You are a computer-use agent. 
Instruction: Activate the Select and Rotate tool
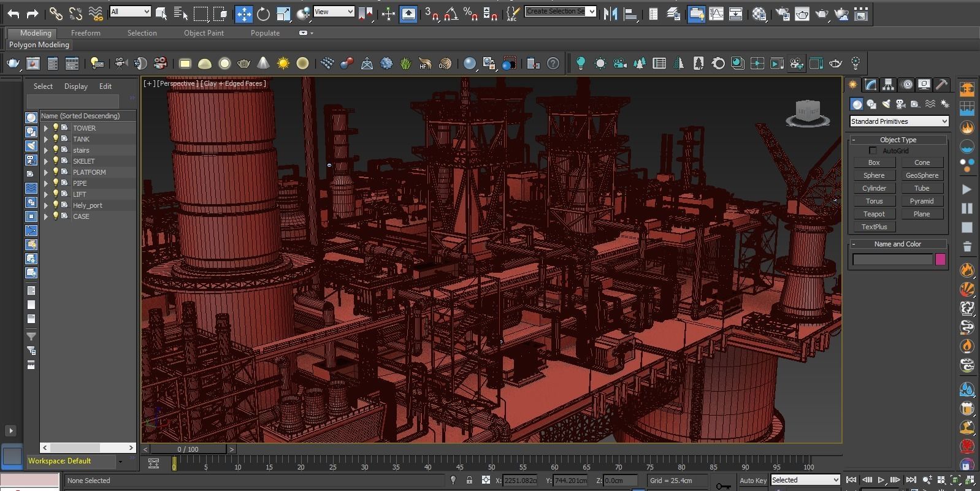coord(263,13)
